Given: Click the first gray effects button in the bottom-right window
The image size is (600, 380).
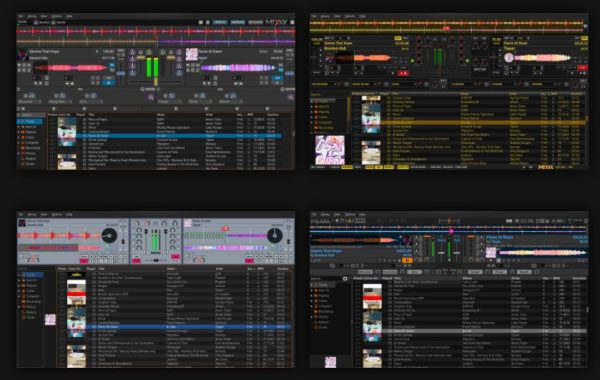Looking at the screenshot, I should click(x=365, y=272).
